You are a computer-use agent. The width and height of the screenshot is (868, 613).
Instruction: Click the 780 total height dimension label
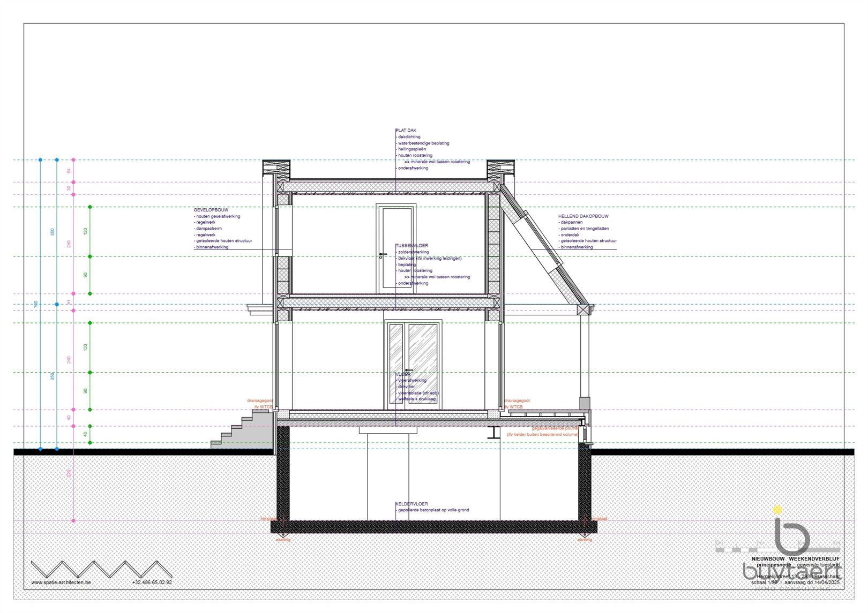click(x=36, y=304)
